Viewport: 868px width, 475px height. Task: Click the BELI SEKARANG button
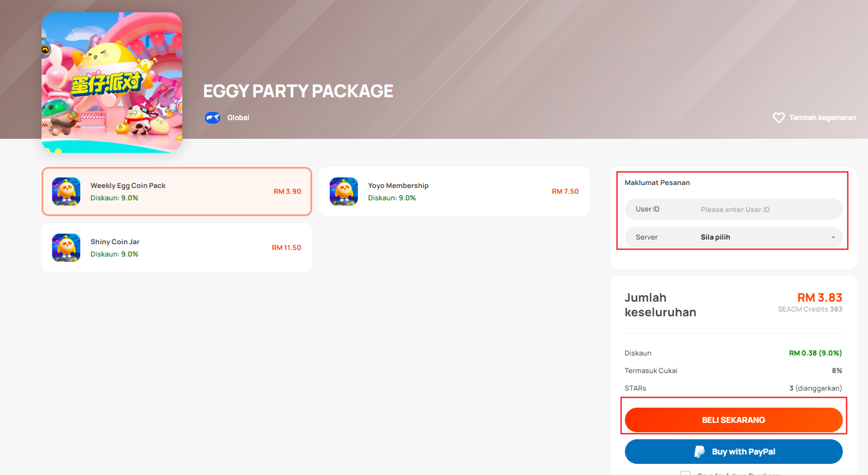pyautogui.click(x=734, y=420)
